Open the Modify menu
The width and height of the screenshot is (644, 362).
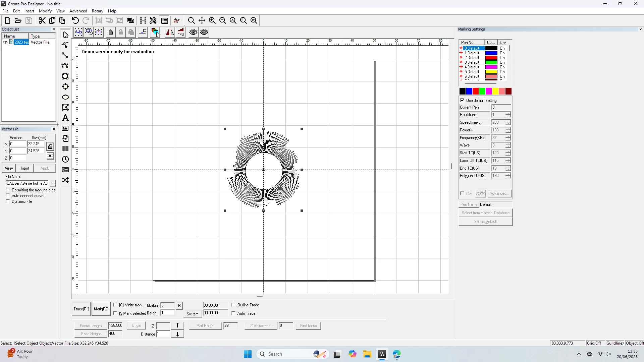[x=45, y=11]
